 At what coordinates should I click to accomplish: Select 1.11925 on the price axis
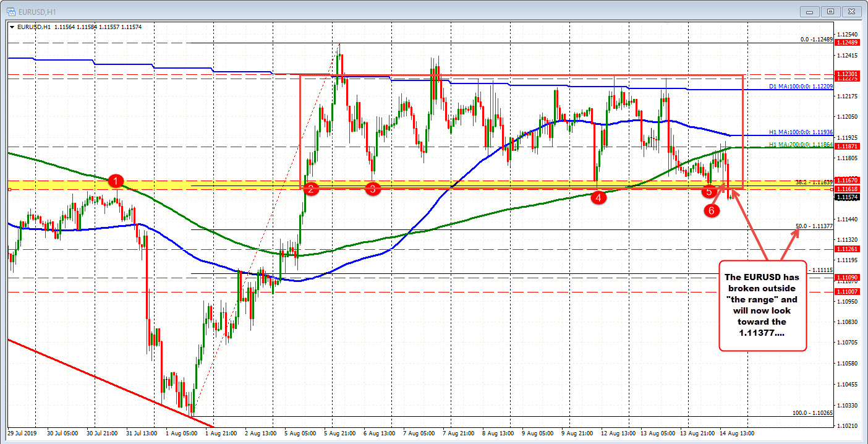point(848,137)
